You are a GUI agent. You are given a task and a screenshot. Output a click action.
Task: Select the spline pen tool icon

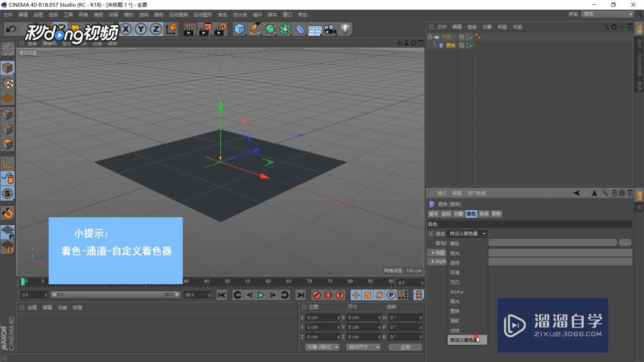[x=255, y=29]
